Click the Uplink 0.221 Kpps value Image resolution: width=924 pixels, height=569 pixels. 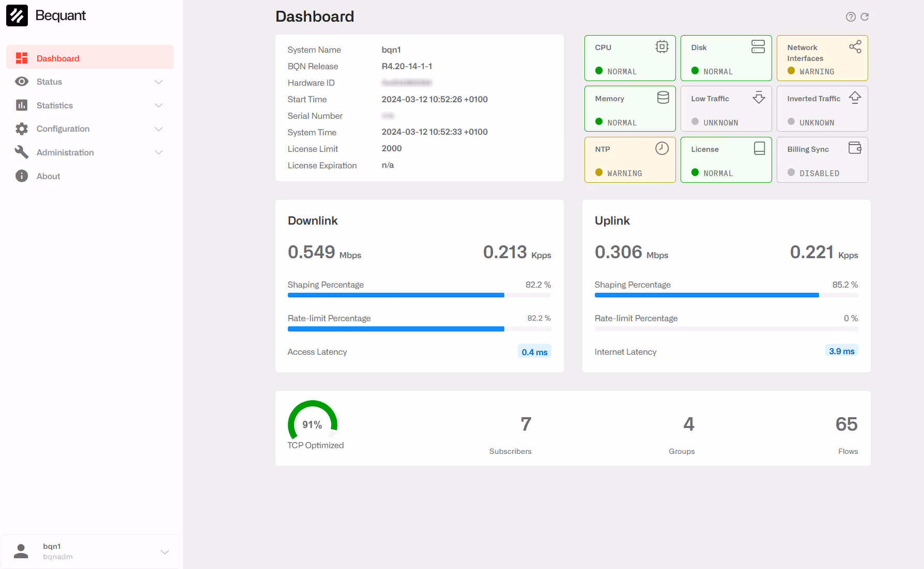824,252
